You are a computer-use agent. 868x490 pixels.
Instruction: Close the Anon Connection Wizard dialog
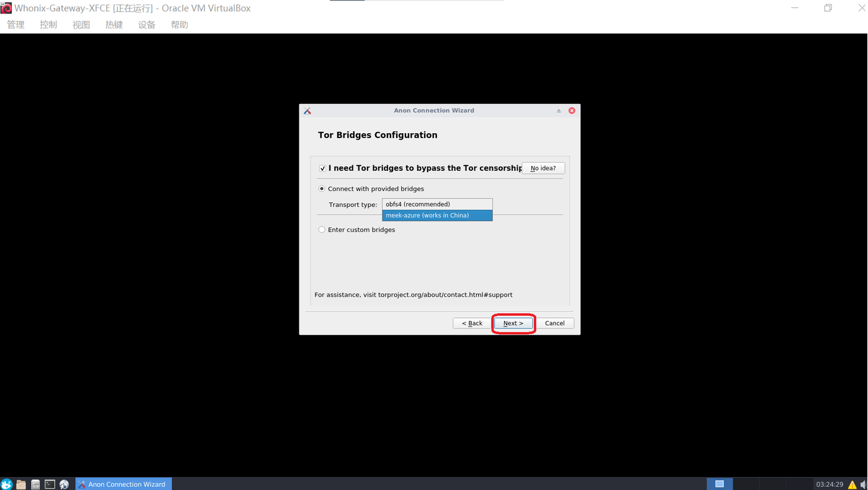coord(572,111)
